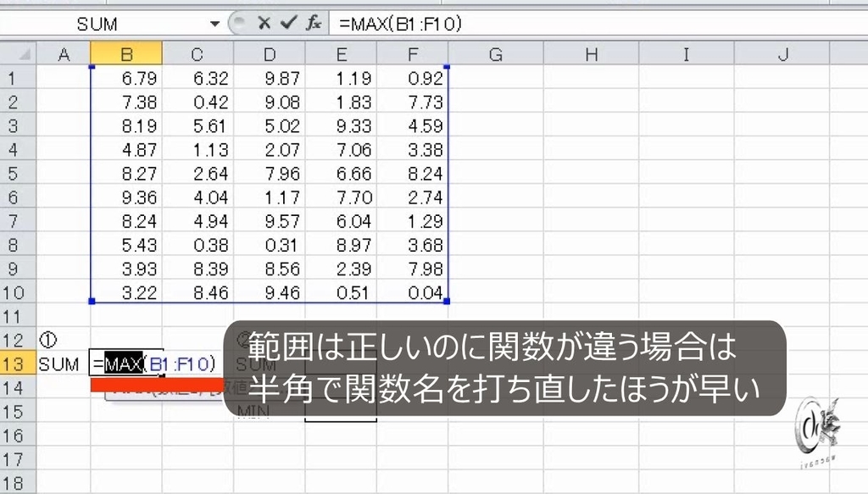The image size is (868, 494).
Task: Click the cell containing 9.33
Action: pyautogui.click(x=341, y=125)
